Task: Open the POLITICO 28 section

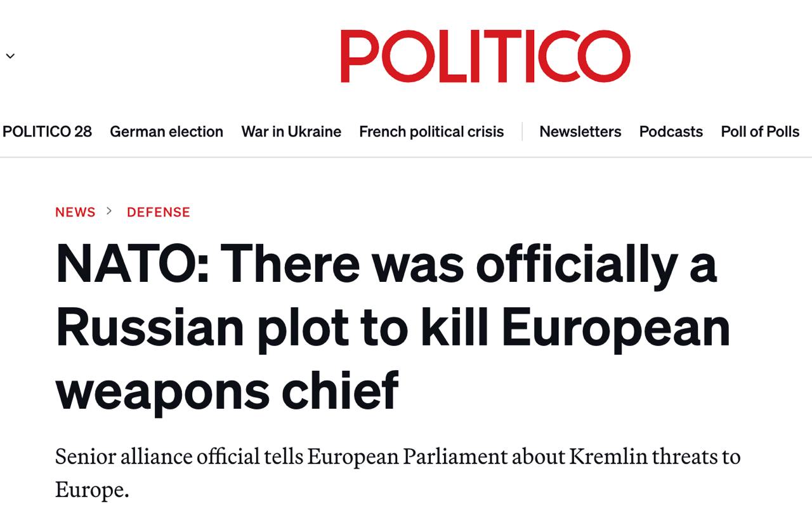Action: [x=47, y=131]
